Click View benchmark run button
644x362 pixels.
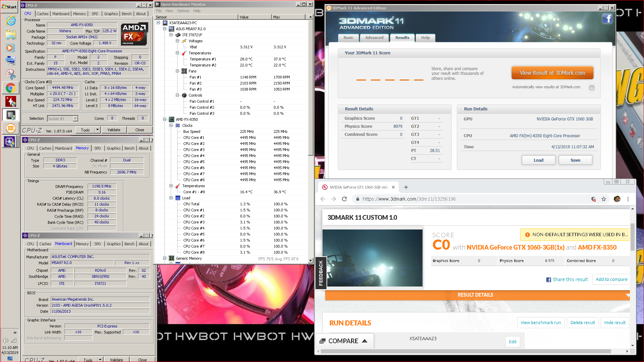pos(541,322)
